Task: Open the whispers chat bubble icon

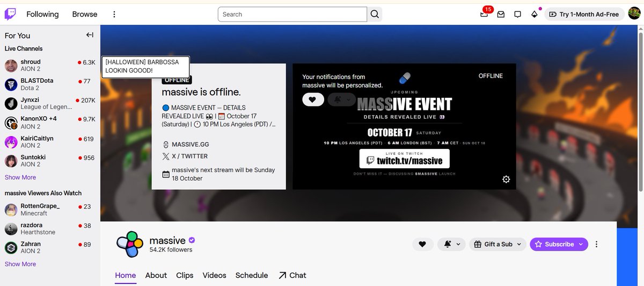Action: (517, 15)
